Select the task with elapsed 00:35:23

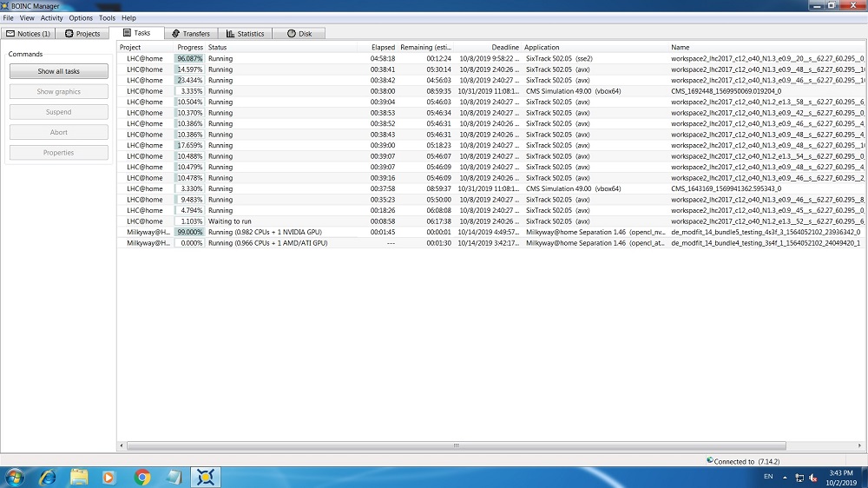point(492,200)
